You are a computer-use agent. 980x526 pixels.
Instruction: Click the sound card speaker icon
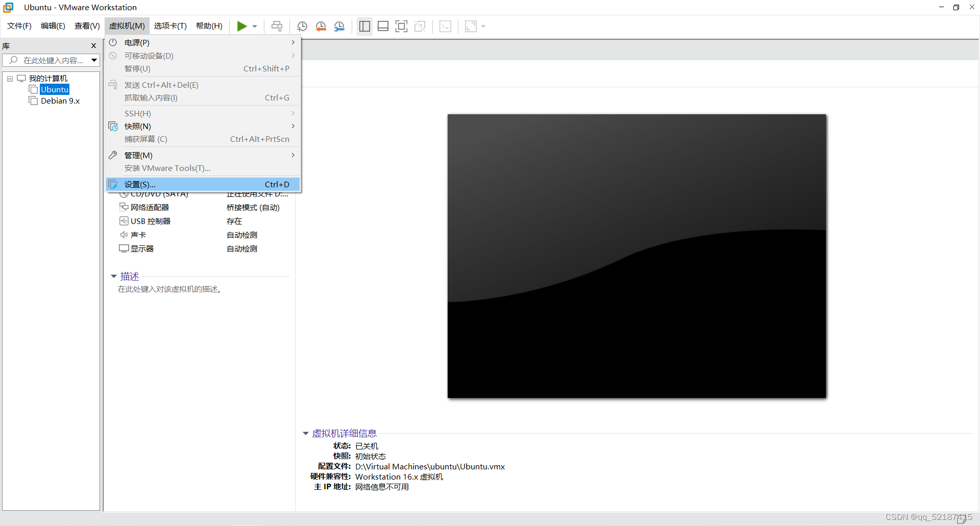pos(124,235)
